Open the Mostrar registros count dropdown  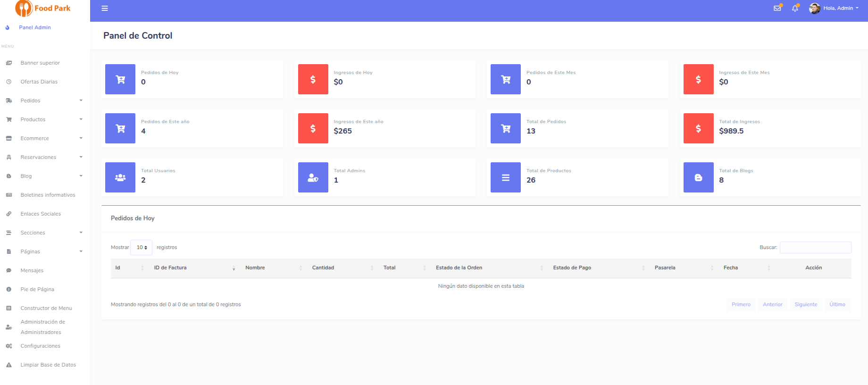pos(142,248)
